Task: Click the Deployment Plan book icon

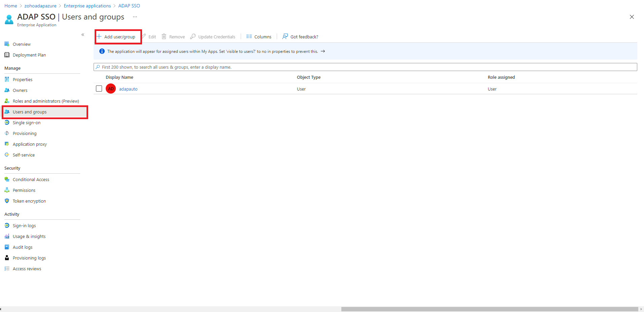Action: 7,55
